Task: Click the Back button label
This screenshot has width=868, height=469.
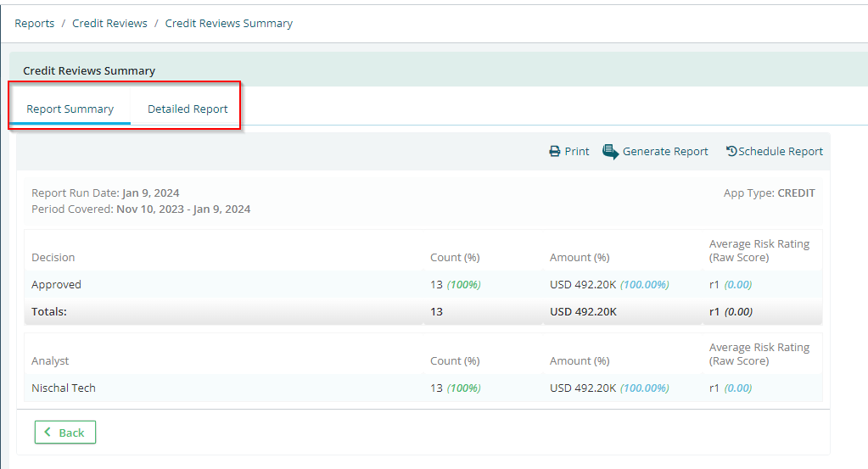Action: point(71,433)
